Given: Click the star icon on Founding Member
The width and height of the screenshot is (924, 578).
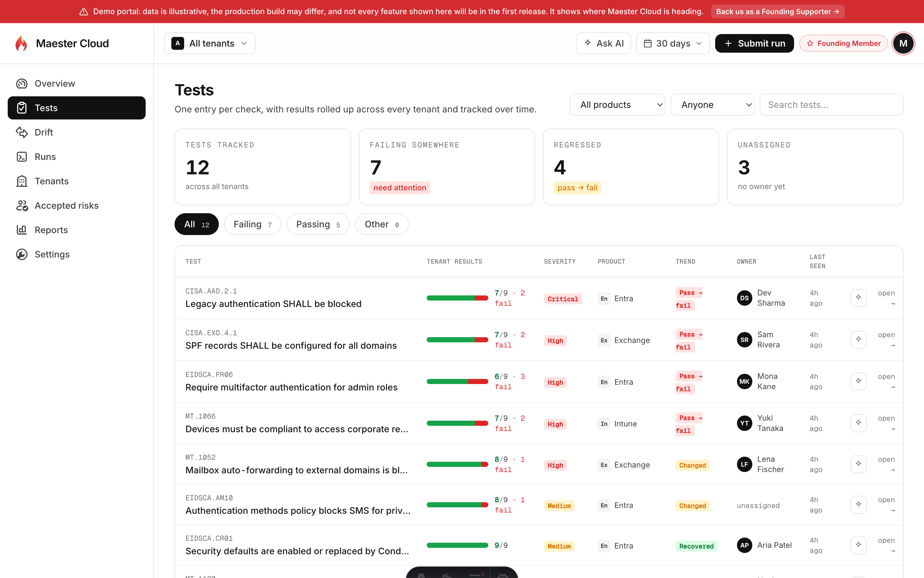Looking at the screenshot, I should (810, 44).
